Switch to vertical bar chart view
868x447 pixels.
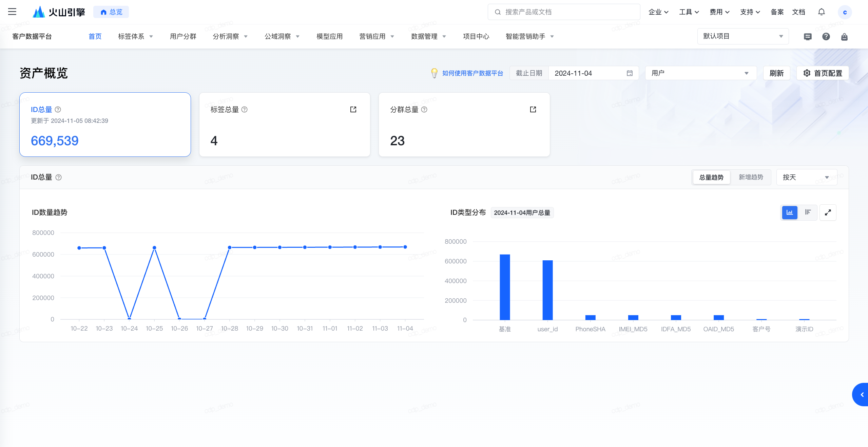pos(790,212)
